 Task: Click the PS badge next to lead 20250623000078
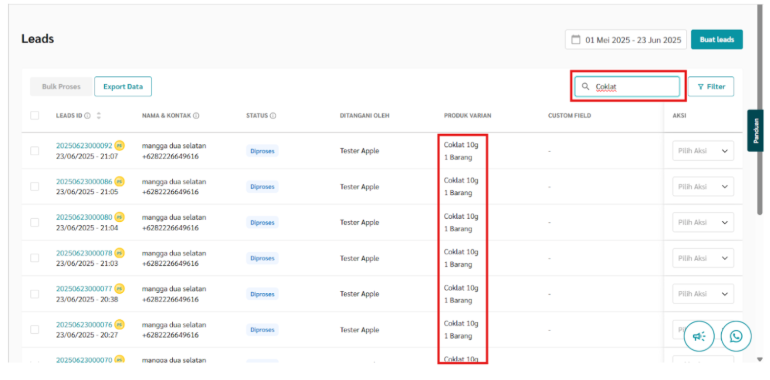point(119,253)
